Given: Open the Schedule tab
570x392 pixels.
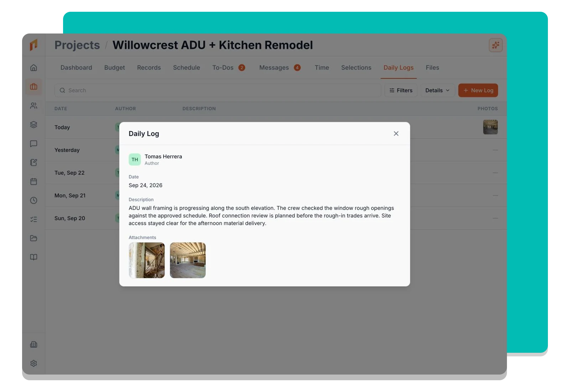Looking at the screenshot, I should [186, 68].
